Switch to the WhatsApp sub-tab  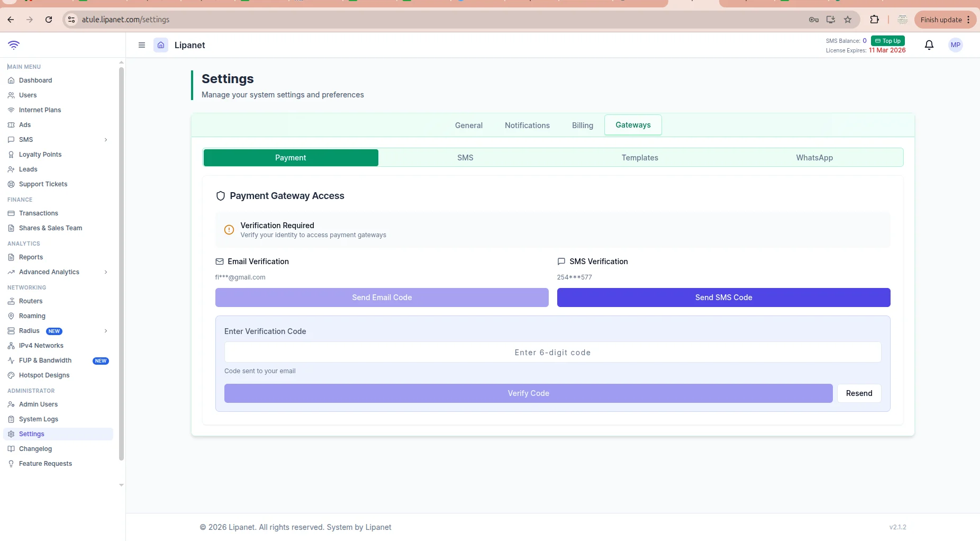814,158
